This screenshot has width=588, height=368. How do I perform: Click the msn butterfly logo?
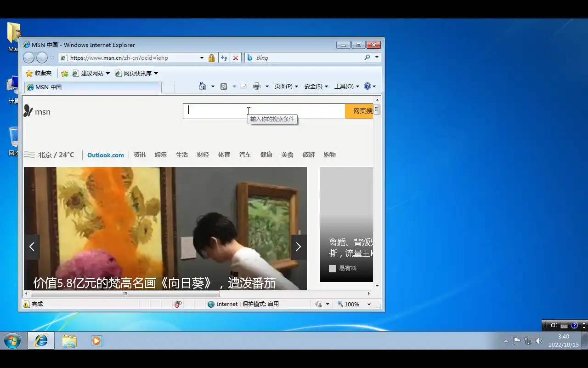(37, 111)
